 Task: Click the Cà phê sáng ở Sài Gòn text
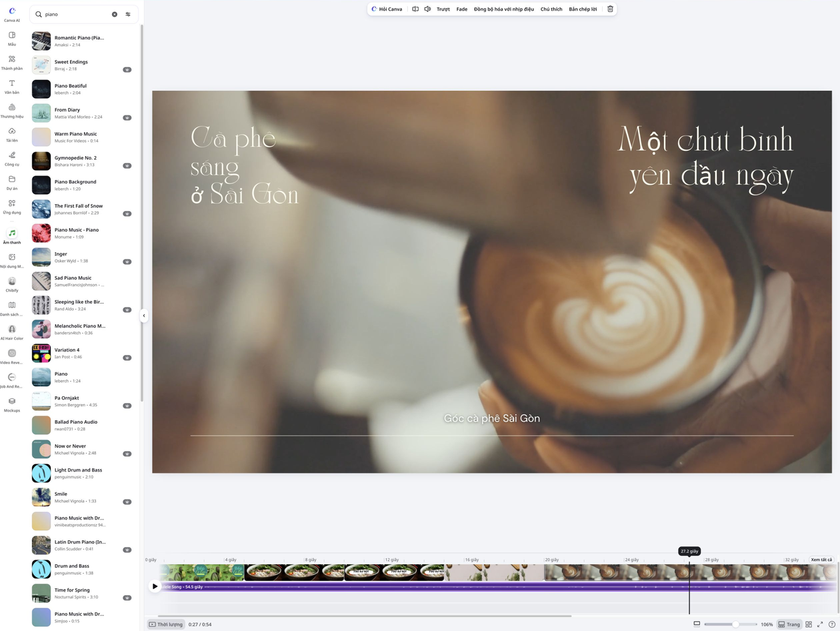tap(245, 165)
